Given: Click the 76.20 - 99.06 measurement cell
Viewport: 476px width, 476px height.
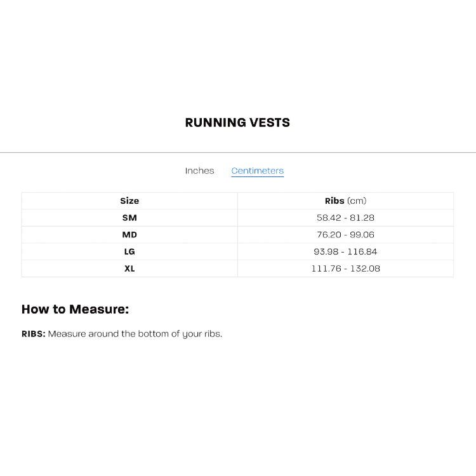Looking at the screenshot, I should (x=345, y=235).
